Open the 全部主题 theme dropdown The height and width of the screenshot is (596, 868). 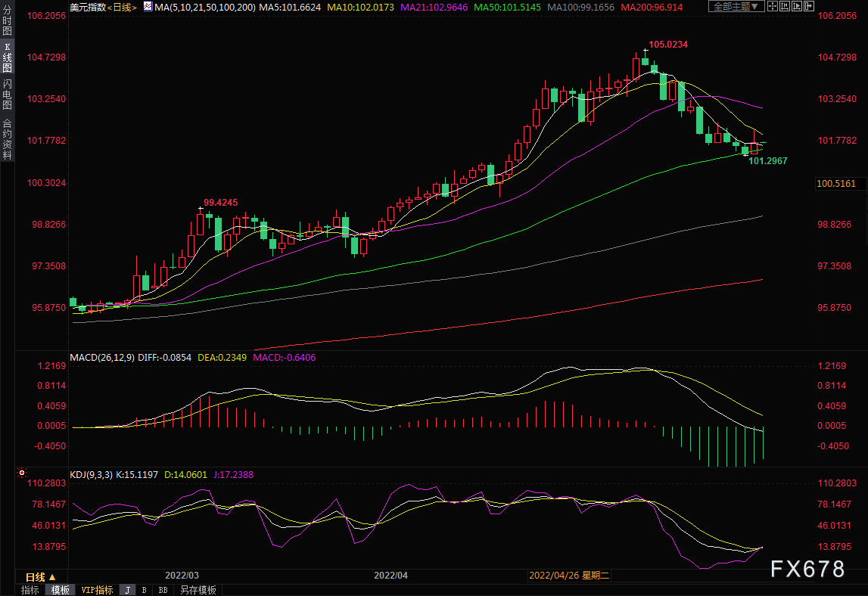(x=737, y=6)
